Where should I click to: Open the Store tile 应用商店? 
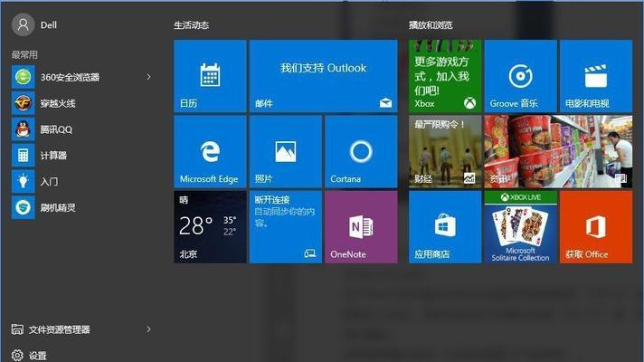coord(445,227)
